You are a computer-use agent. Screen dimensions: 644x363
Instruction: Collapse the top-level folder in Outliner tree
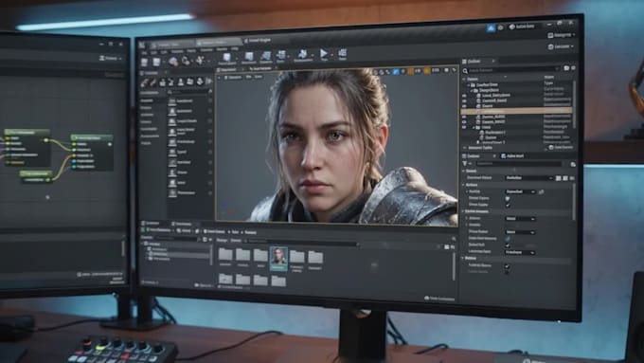pyautogui.click(x=469, y=84)
